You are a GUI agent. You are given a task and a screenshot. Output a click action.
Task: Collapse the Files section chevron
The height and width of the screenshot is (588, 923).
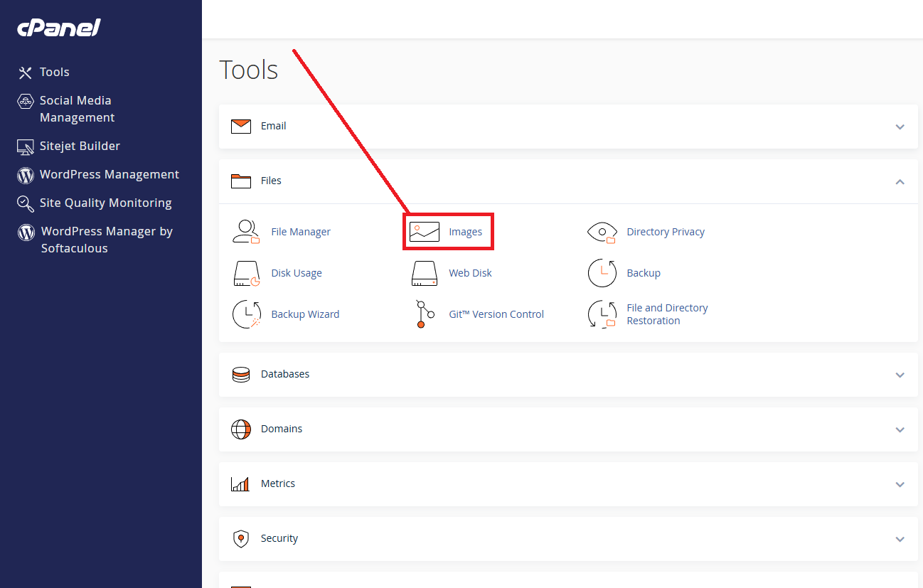point(900,182)
